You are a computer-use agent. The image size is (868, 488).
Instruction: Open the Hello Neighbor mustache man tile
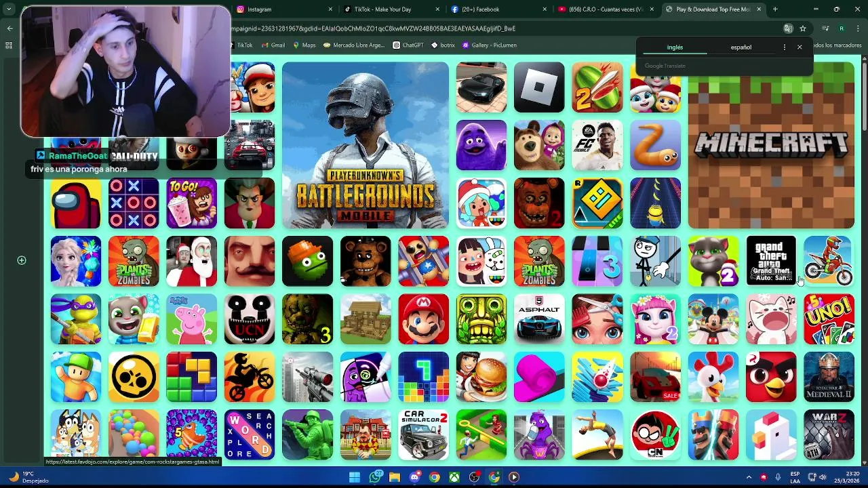[250, 261]
